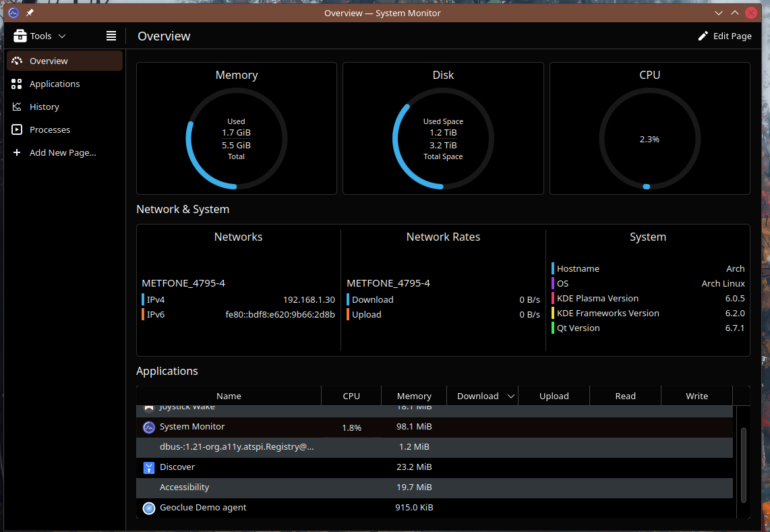
Task: Select the Accessibility row
Action: pos(435,487)
